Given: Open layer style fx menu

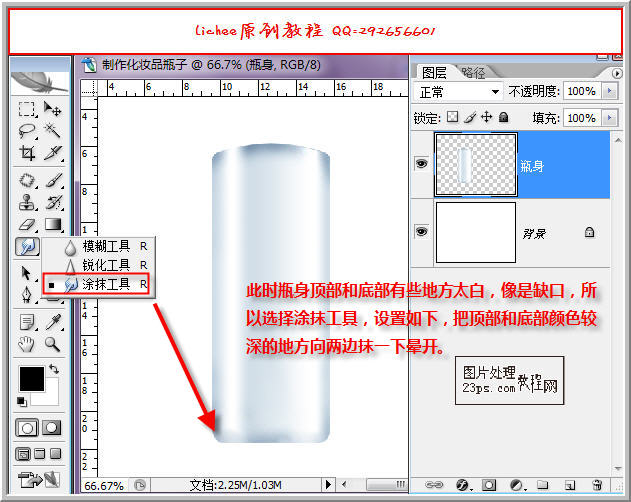Looking at the screenshot, I should (463, 485).
